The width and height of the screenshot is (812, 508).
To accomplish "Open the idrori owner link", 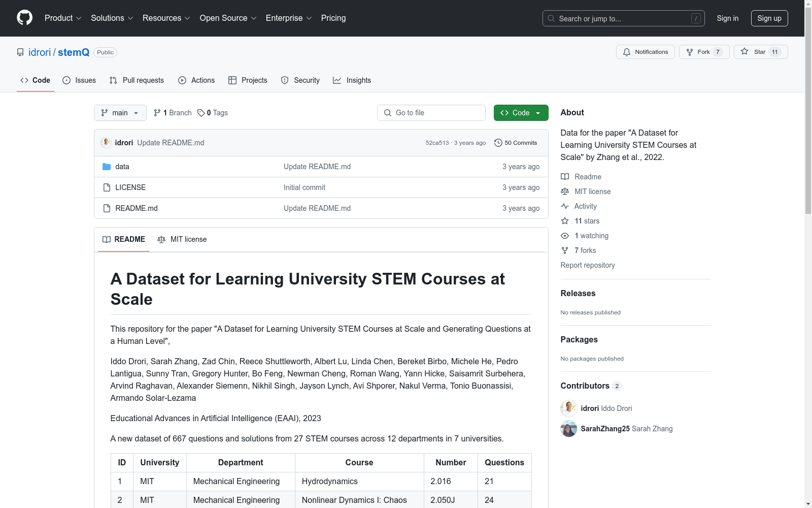I will [40, 52].
